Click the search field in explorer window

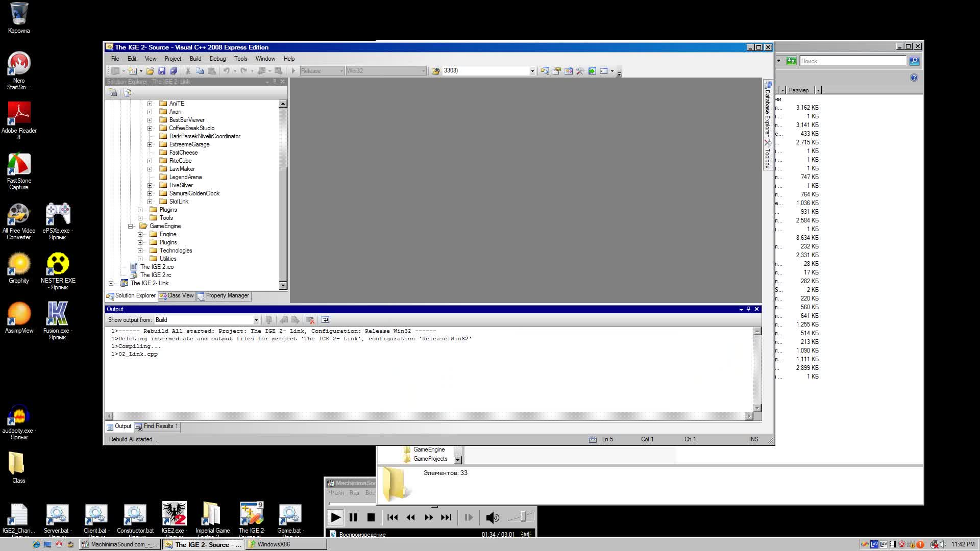853,61
